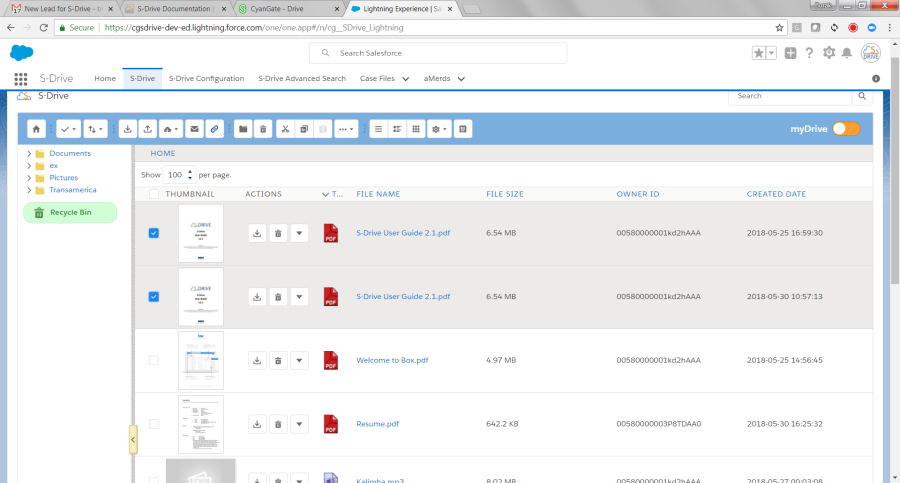This screenshot has height=483, width=900.
Task: Open the S-Drive Advanced Search tab
Action: (301, 78)
